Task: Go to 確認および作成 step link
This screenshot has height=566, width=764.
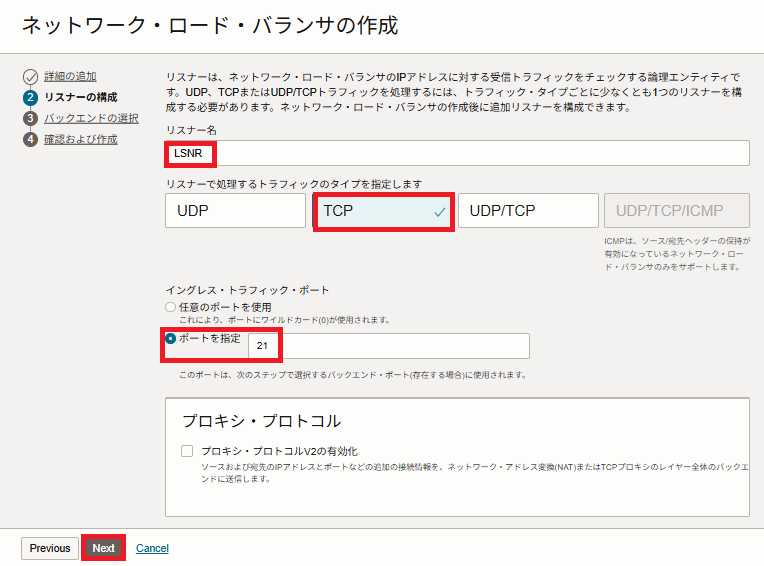Action: point(81,139)
